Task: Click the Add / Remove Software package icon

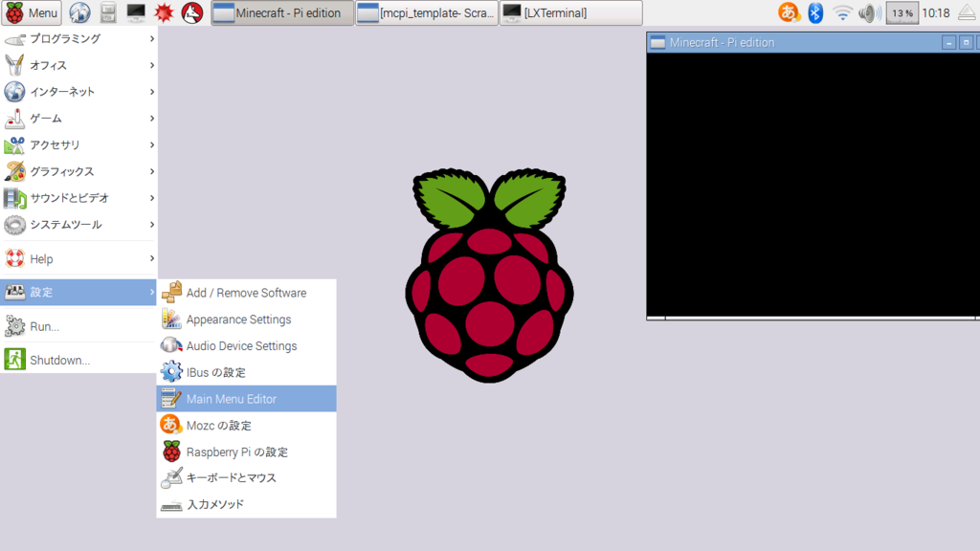Action: point(171,293)
